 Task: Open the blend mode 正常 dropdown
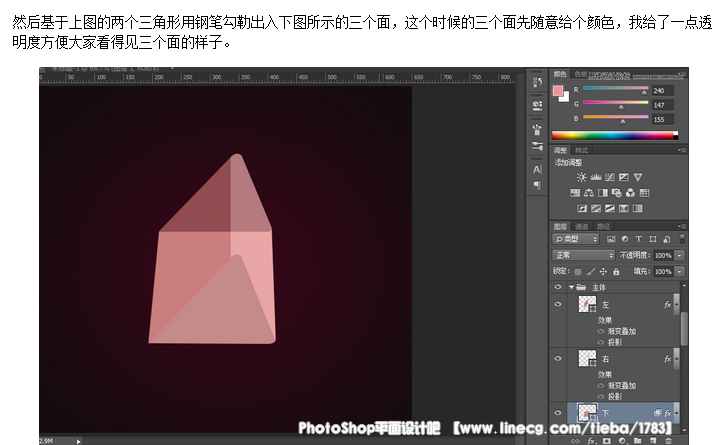coord(582,255)
